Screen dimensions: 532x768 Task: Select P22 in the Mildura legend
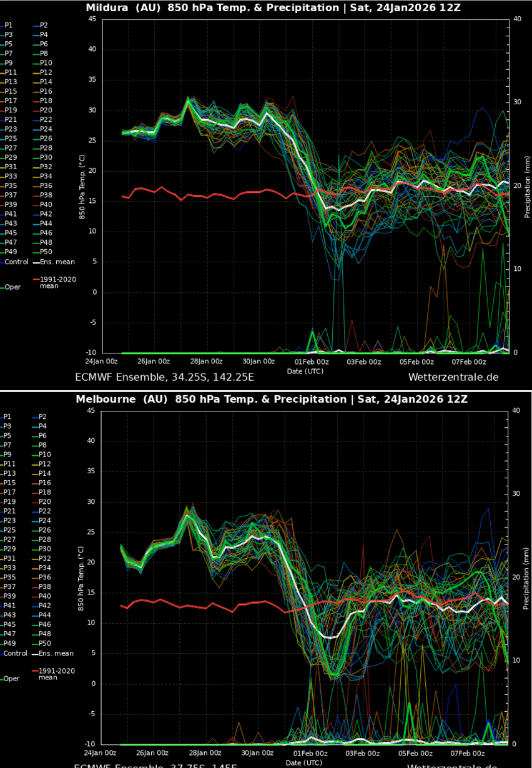click(x=47, y=120)
